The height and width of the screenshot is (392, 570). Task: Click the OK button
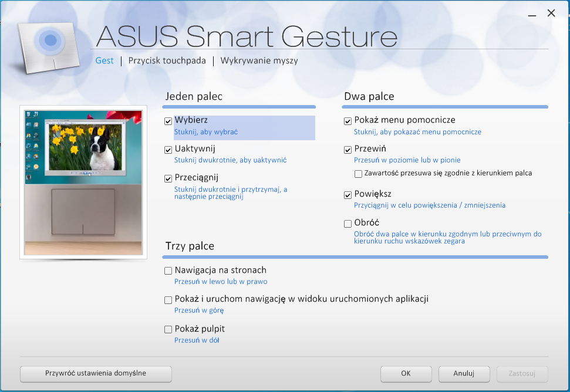pyautogui.click(x=406, y=374)
